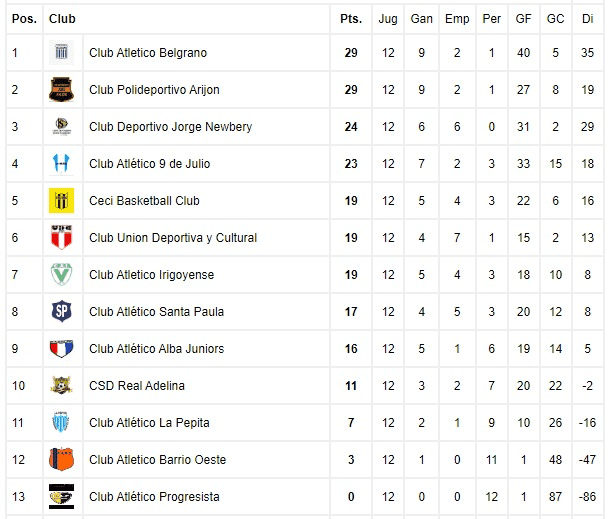Select the GF column header
615x519 pixels.
523,19
